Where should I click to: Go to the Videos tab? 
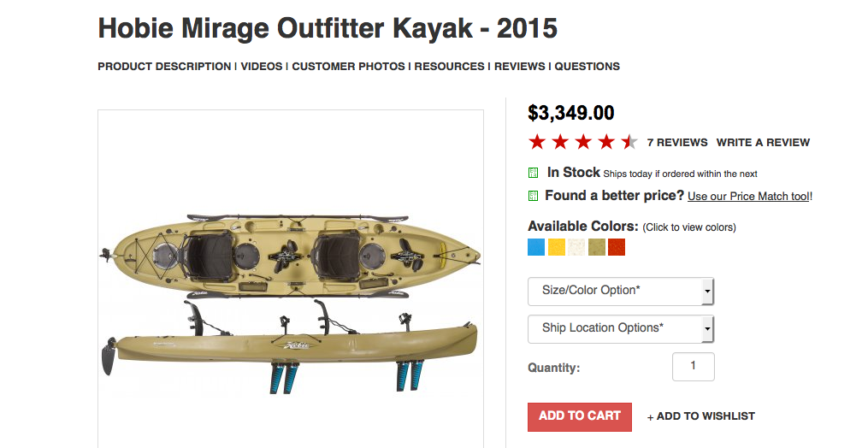262,66
